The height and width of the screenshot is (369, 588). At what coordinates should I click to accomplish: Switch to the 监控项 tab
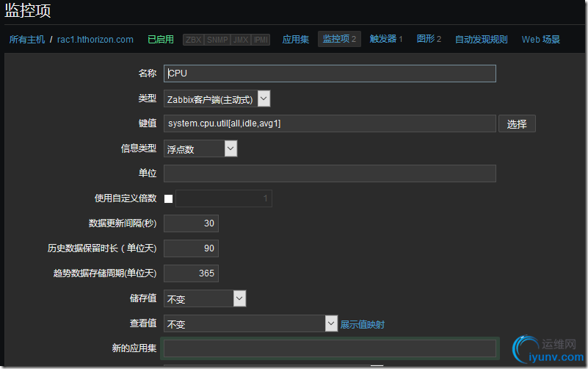(339, 39)
